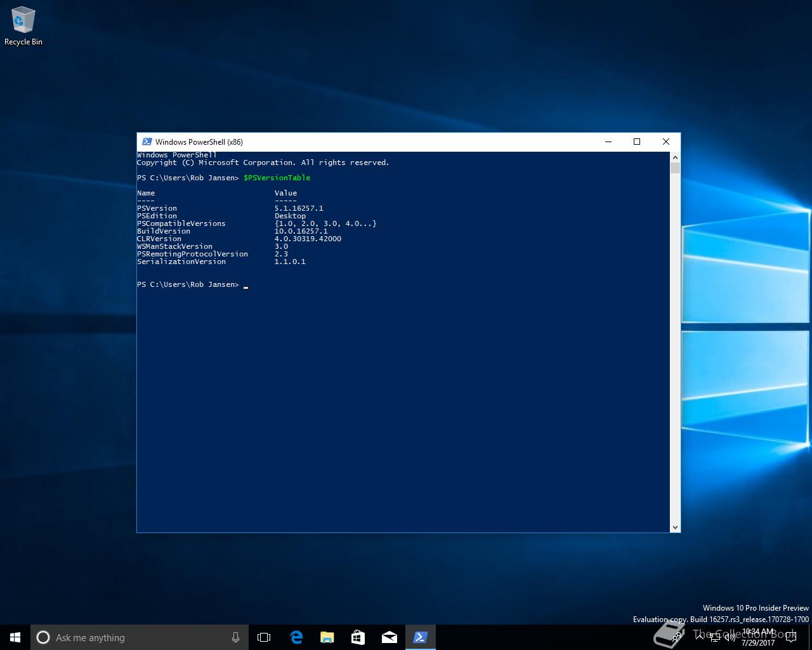Click the green $PSVersionTable command text
Screen dimensions: 812x650
point(277,178)
